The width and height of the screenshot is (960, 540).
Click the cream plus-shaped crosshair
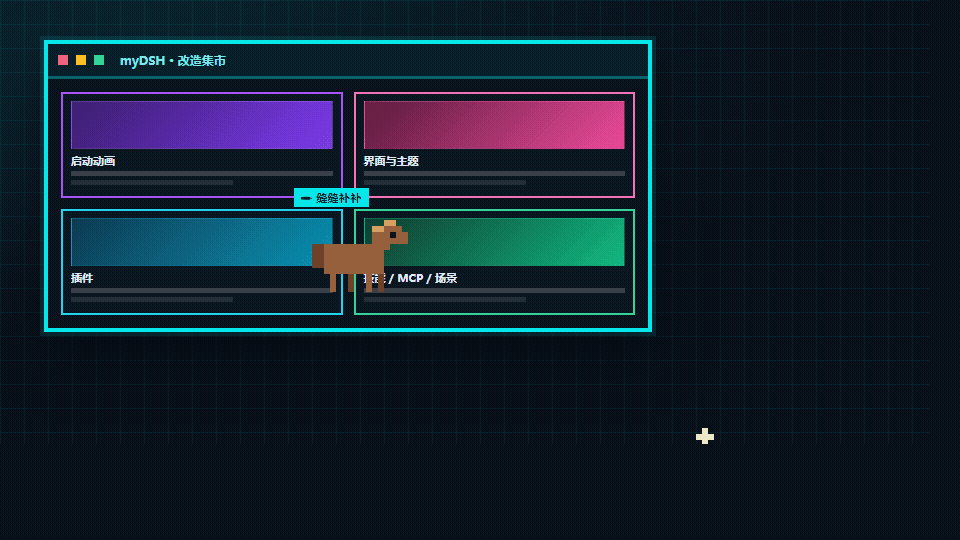pyautogui.click(x=705, y=436)
